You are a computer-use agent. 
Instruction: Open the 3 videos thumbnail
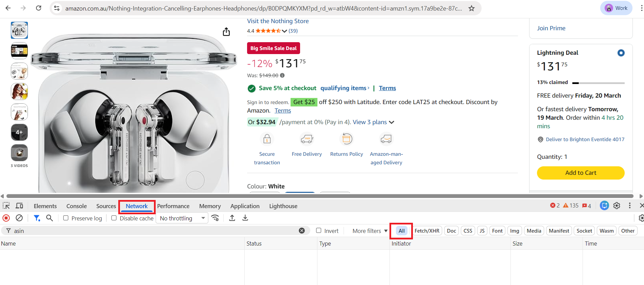click(19, 153)
